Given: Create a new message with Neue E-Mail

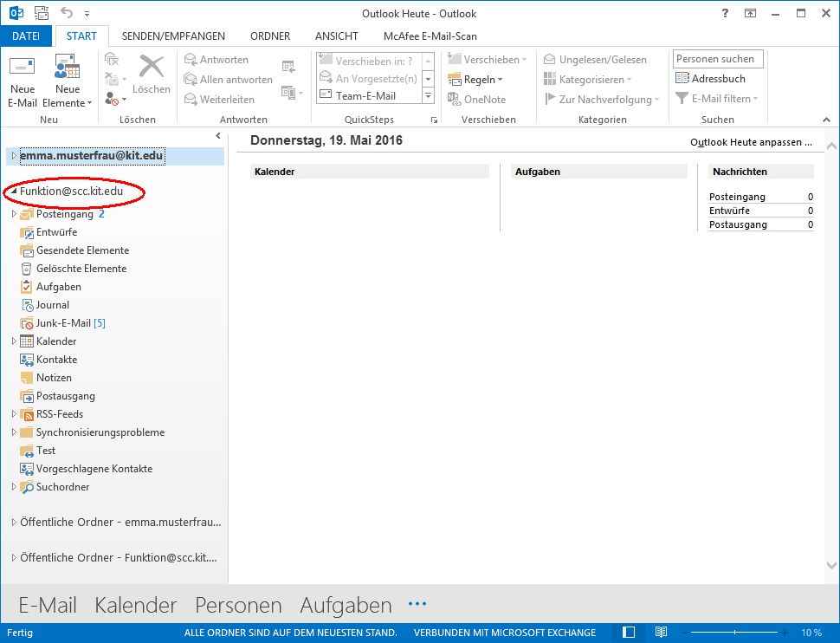Looking at the screenshot, I should tap(23, 81).
